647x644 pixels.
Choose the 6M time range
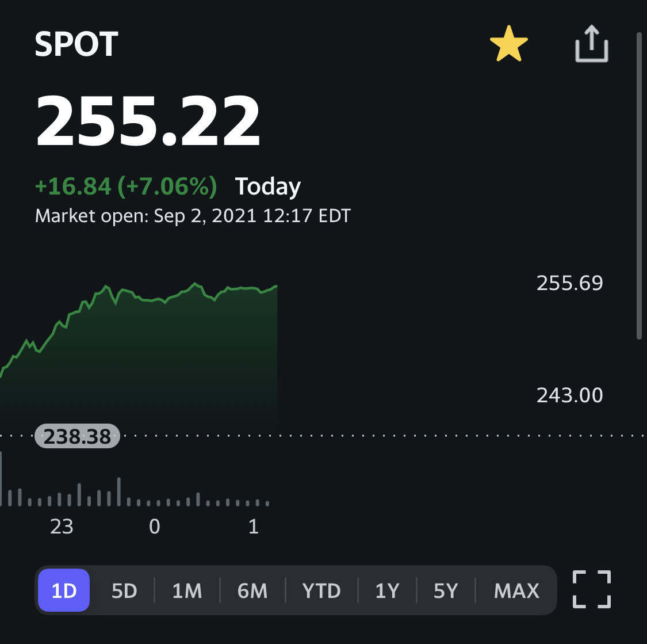(x=252, y=590)
